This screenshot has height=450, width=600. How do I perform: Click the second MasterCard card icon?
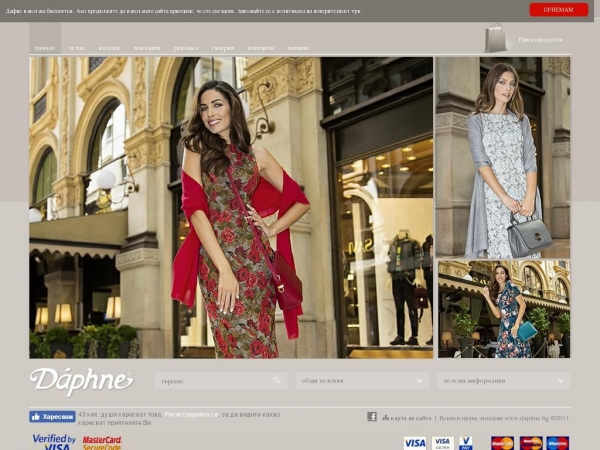click(x=530, y=443)
